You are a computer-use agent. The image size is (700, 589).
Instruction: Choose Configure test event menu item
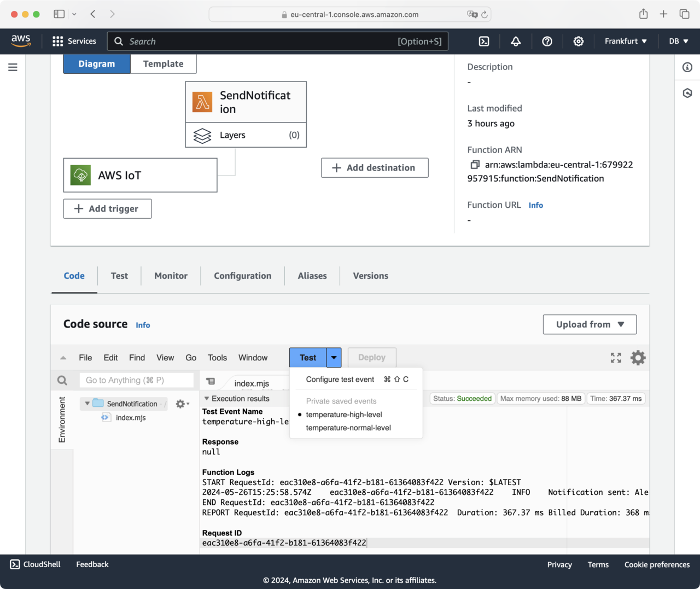coord(340,380)
